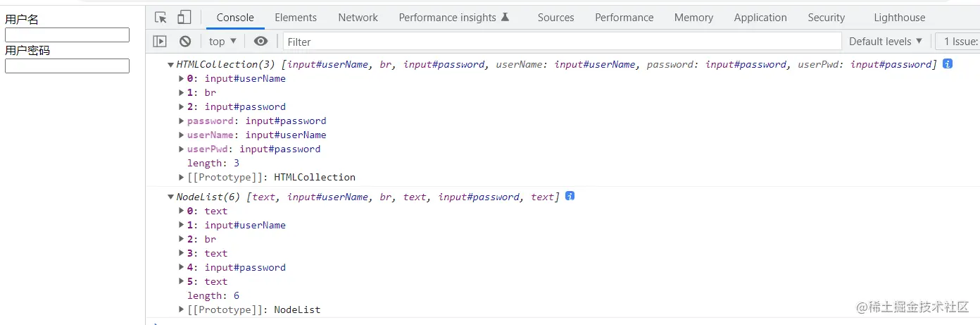Expand the HTMLCollection [[Prototype]] entry
Viewport: 980px width, 325px height.
[x=182, y=178]
